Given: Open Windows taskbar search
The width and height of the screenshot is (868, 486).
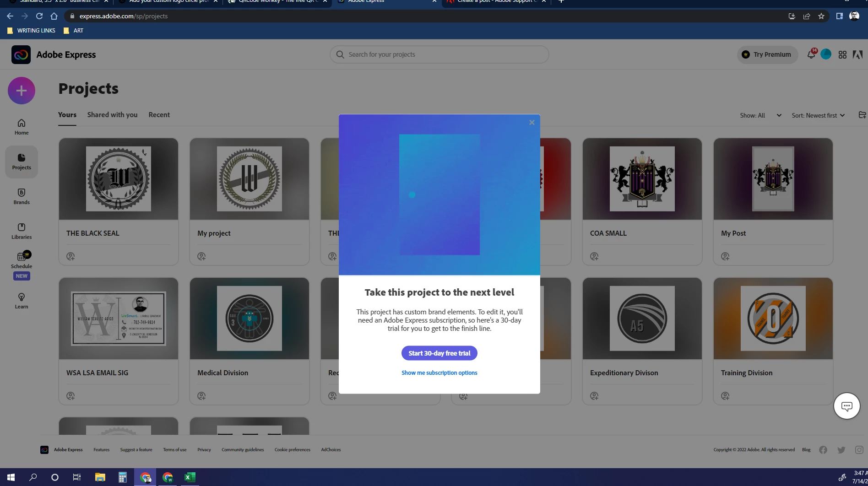Looking at the screenshot, I should point(33,477).
